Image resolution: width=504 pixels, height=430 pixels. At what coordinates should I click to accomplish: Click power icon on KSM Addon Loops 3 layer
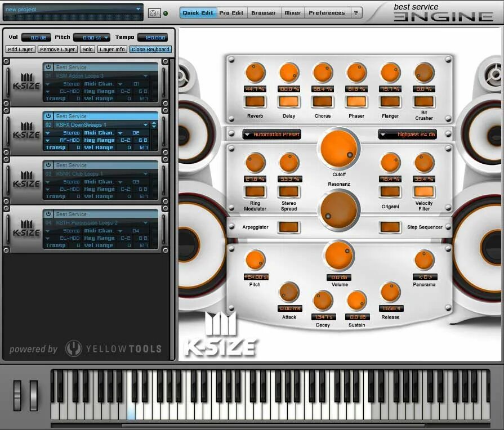point(48,67)
